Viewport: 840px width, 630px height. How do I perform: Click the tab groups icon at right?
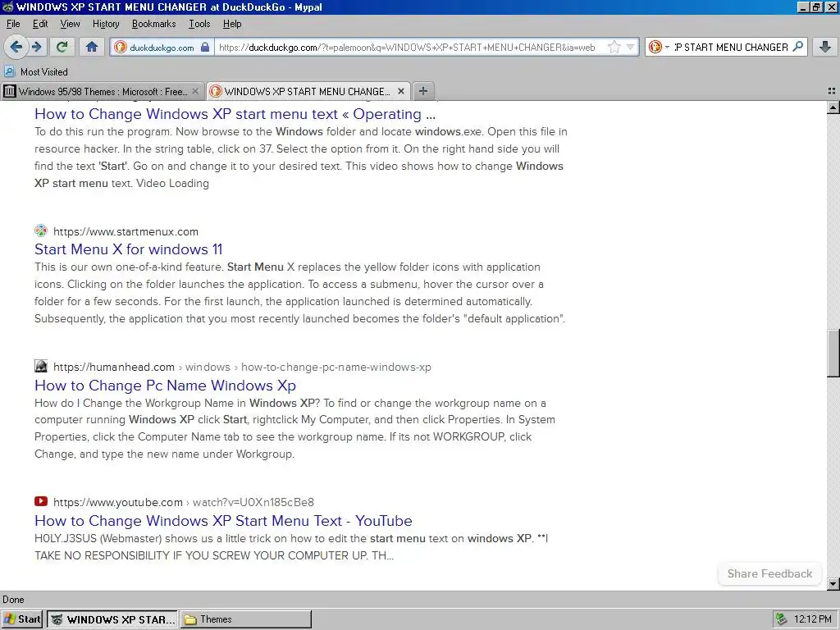(x=832, y=92)
